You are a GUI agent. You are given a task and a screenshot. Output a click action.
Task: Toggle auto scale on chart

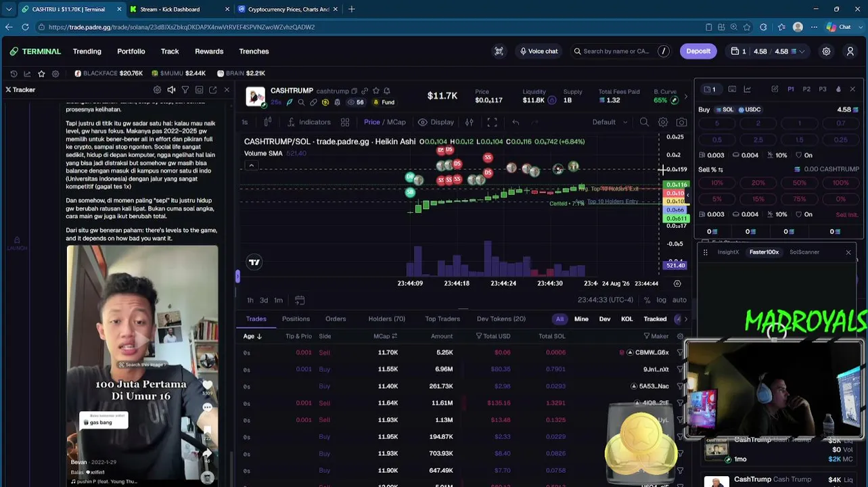[x=679, y=300]
